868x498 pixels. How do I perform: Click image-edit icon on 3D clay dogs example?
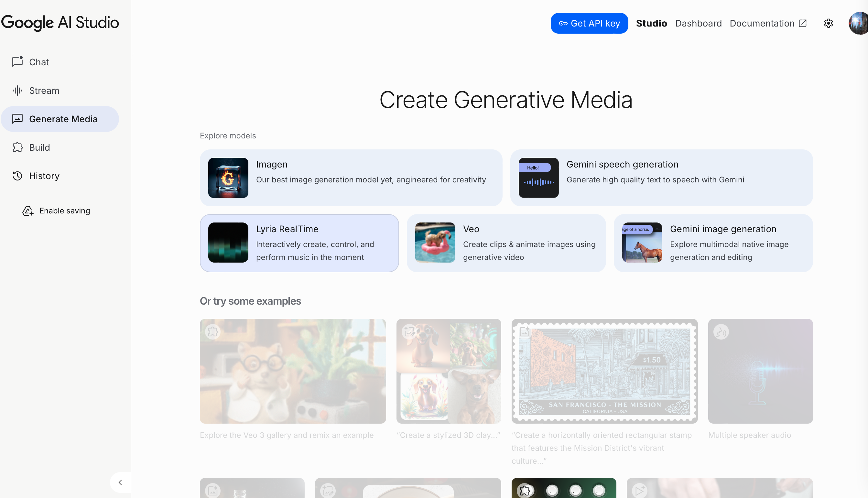coord(409,332)
